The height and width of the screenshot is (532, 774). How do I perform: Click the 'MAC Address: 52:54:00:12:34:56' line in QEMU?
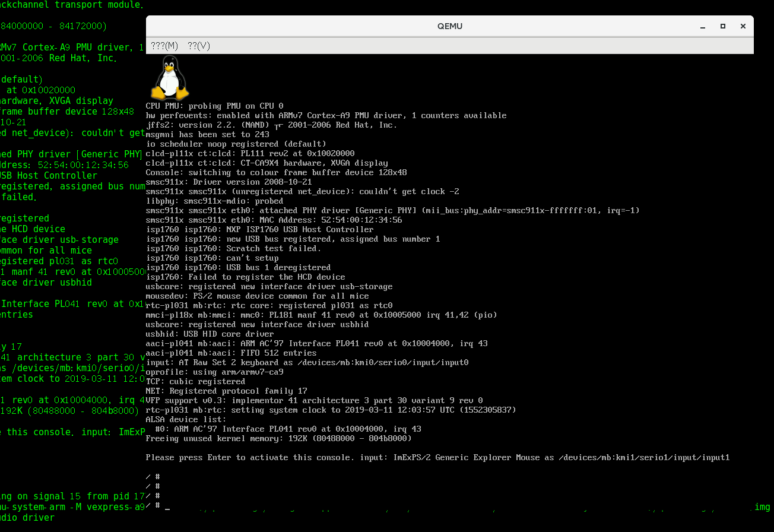274,220
